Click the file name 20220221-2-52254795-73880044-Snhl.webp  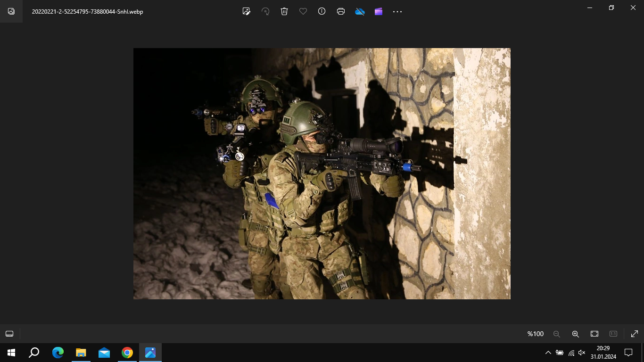[x=88, y=12]
